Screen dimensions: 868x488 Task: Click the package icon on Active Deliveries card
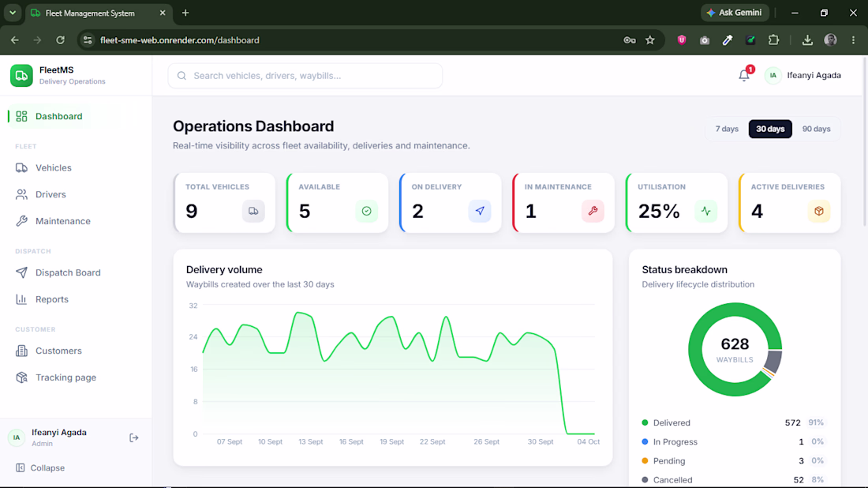point(819,211)
